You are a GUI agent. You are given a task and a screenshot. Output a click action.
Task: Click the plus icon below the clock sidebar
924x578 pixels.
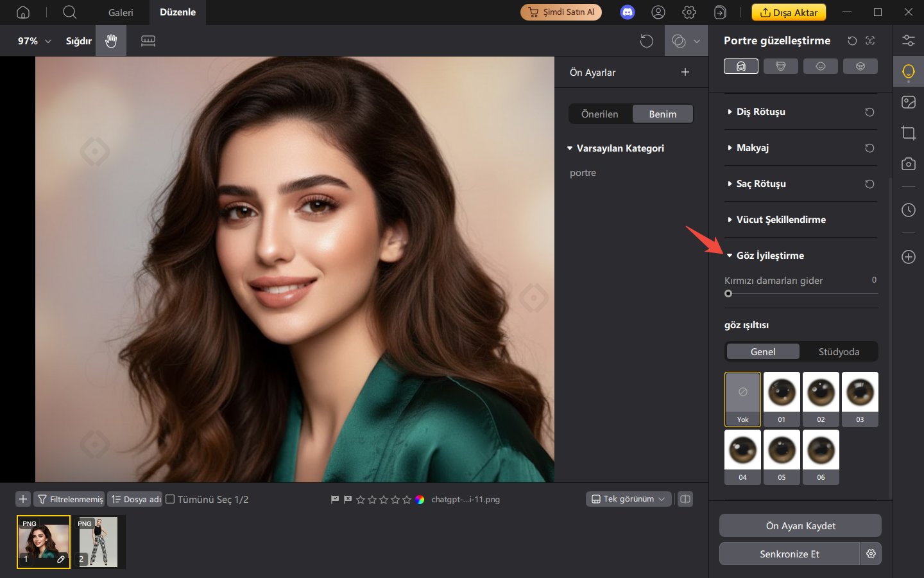pyautogui.click(x=908, y=257)
